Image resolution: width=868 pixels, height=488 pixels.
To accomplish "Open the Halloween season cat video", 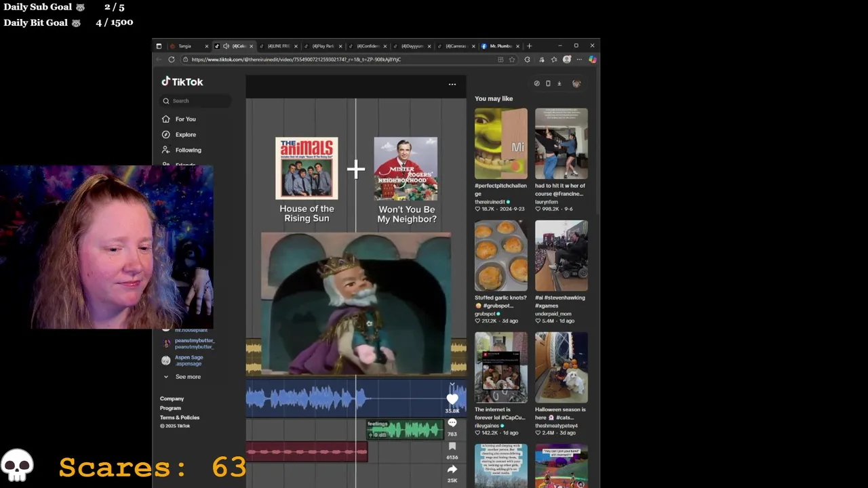I will point(561,367).
